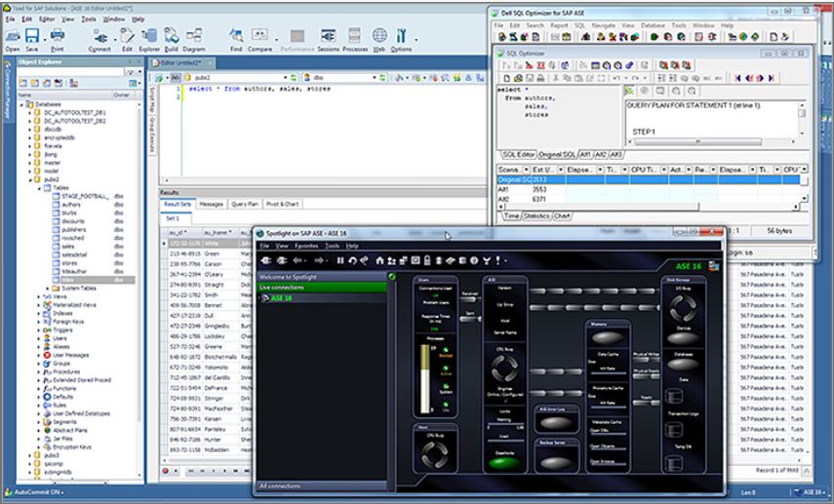Select the Statistics tab in SQL Optimizer

536,215
